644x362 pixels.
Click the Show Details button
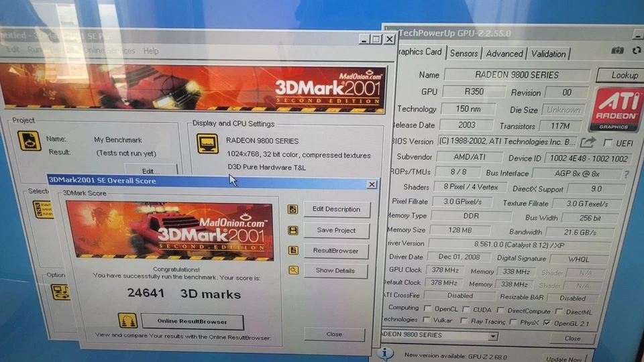[335, 270]
